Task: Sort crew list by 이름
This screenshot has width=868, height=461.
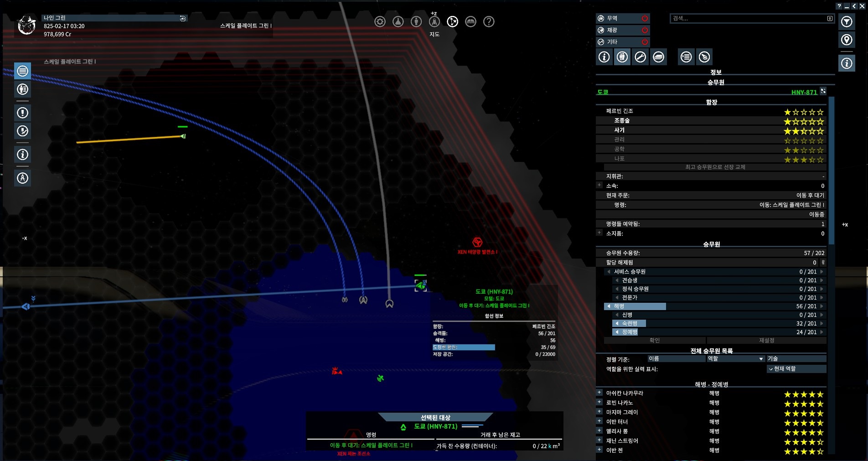Action: pos(677,359)
